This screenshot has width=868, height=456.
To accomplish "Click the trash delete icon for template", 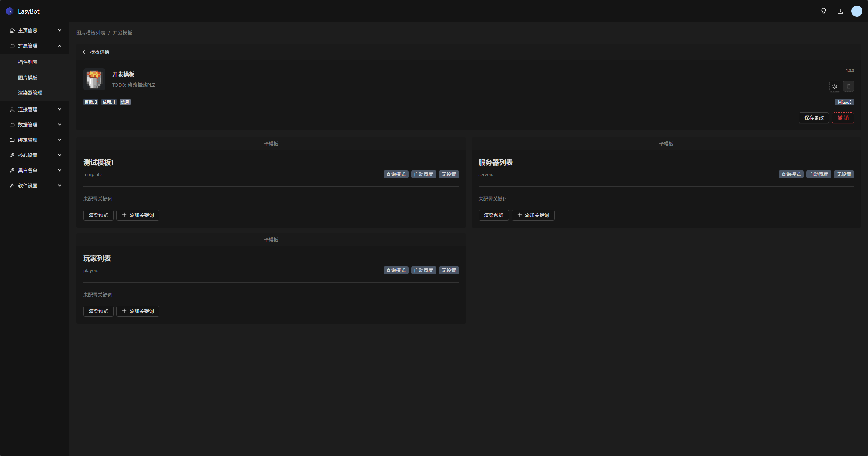I will (x=849, y=86).
